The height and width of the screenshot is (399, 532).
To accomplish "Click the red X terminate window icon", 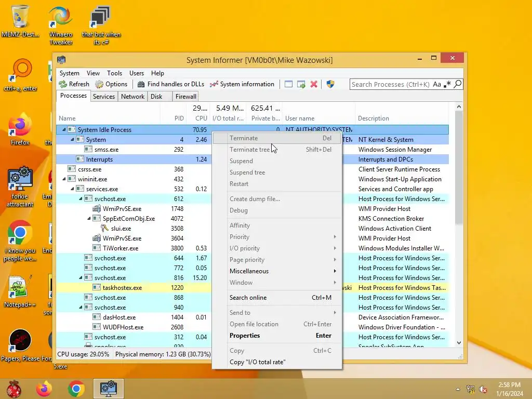I will (x=314, y=84).
